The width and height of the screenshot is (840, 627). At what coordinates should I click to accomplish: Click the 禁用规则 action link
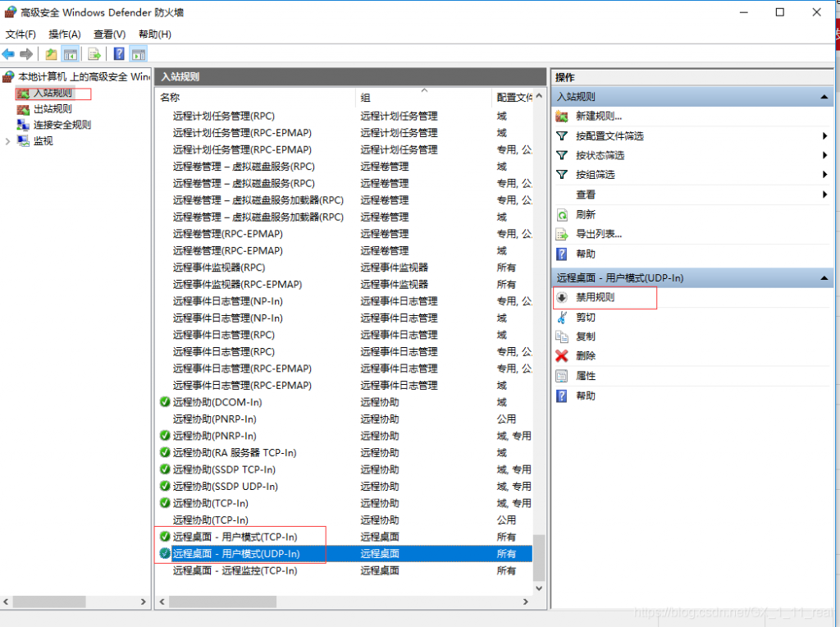coord(596,297)
